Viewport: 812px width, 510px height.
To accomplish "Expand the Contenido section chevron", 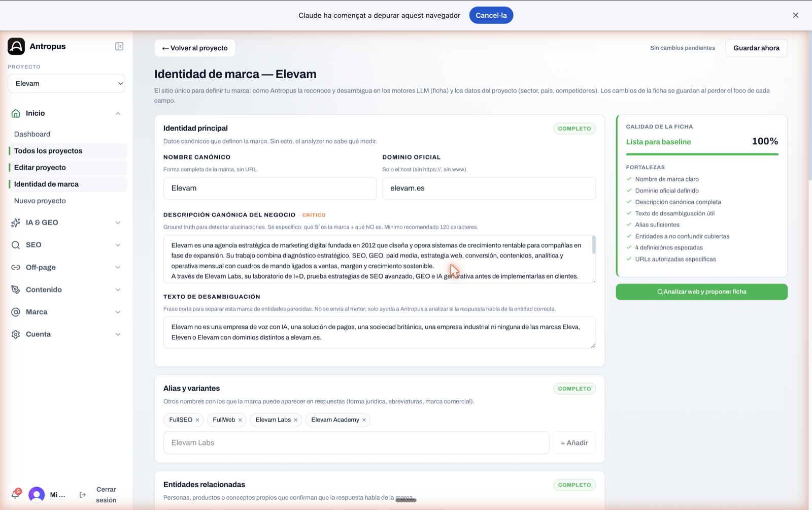I will pyautogui.click(x=118, y=290).
